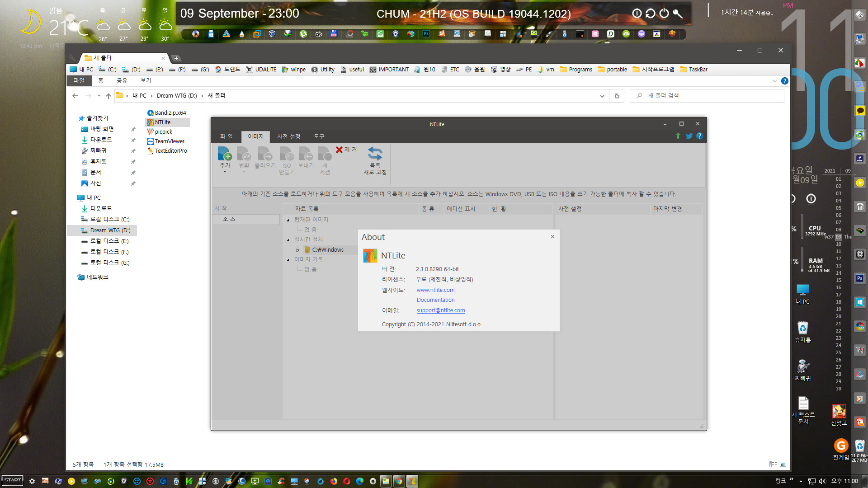Collapse the 탑재된 이미지 tree group

click(288, 220)
